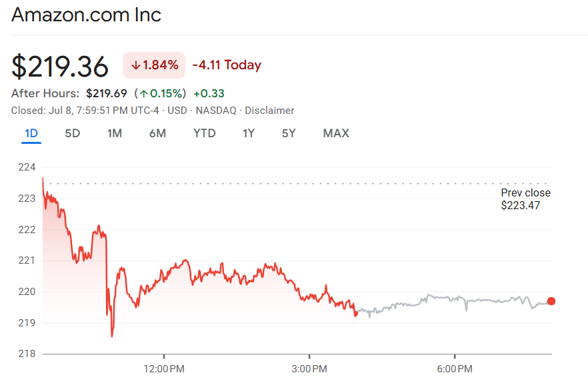Select the YTD tab
The width and height of the screenshot is (588, 383).
click(205, 133)
